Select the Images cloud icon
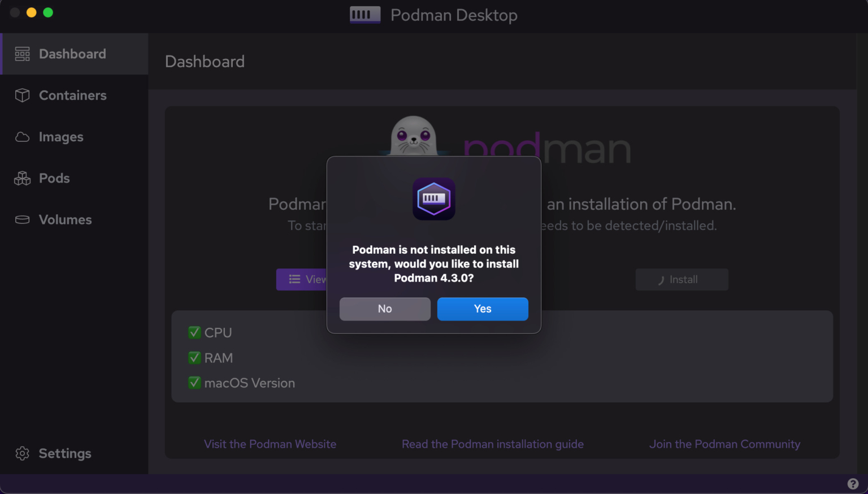The height and width of the screenshot is (494, 868). coord(22,136)
